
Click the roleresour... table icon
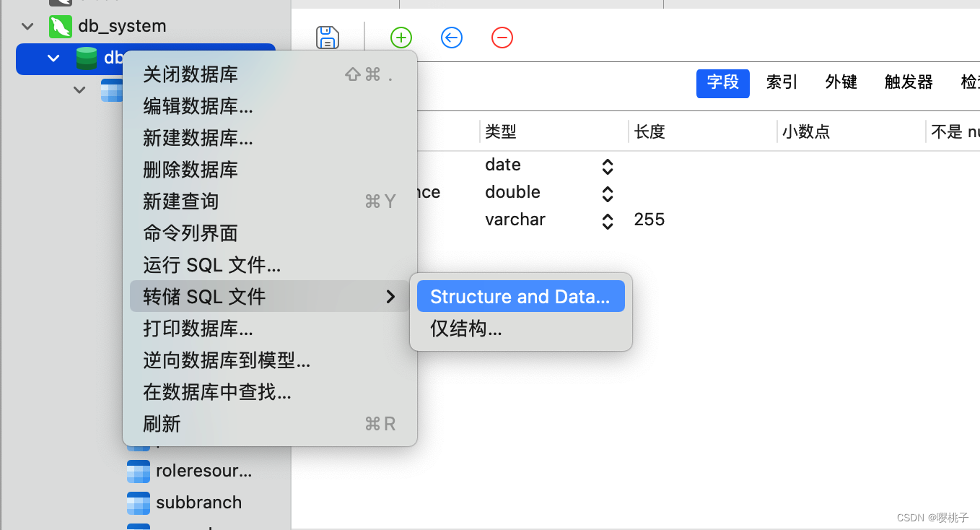pos(139,472)
